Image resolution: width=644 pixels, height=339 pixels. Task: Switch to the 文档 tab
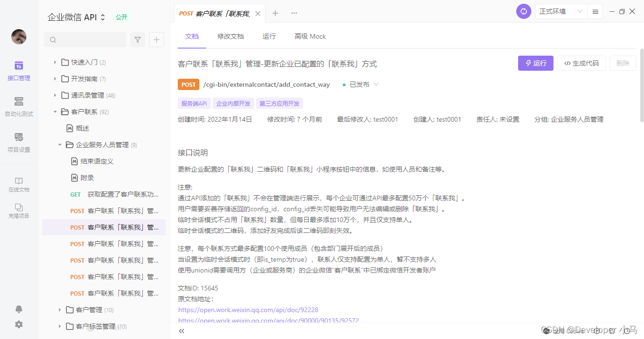[x=192, y=36]
